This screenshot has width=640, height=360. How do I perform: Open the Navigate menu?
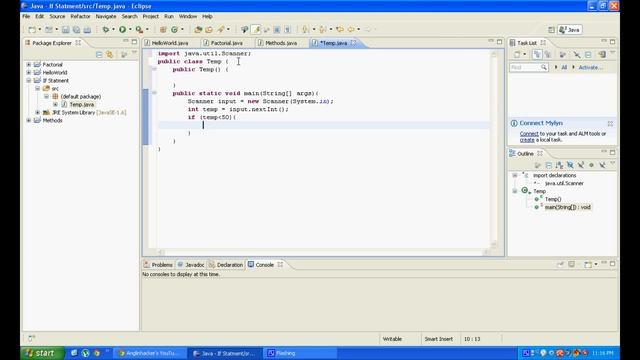tap(106, 16)
